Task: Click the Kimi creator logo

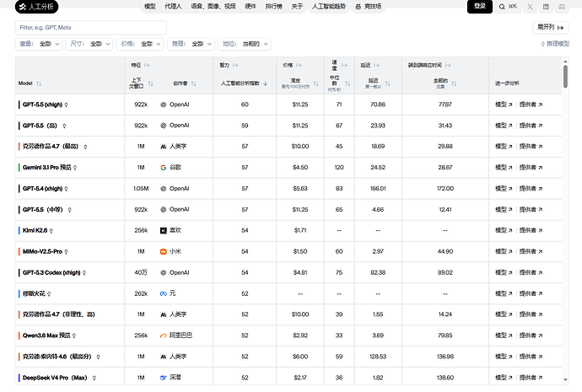Action: point(163,231)
